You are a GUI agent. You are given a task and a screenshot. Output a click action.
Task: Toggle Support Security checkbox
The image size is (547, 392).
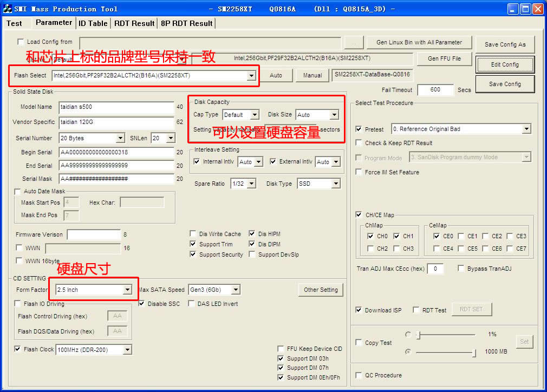point(193,254)
